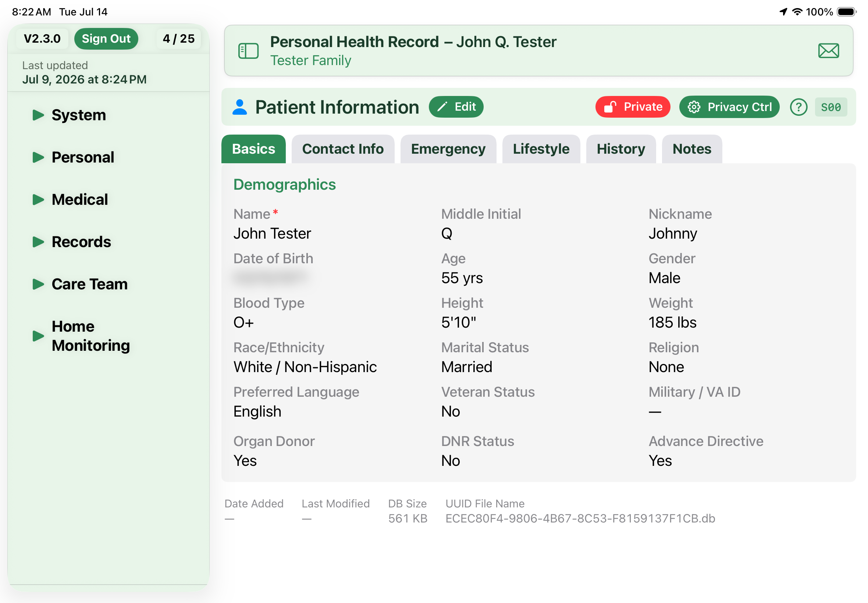Click the Tester Family subtitle
This screenshot has width=868, height=603.
coord(311,60)
